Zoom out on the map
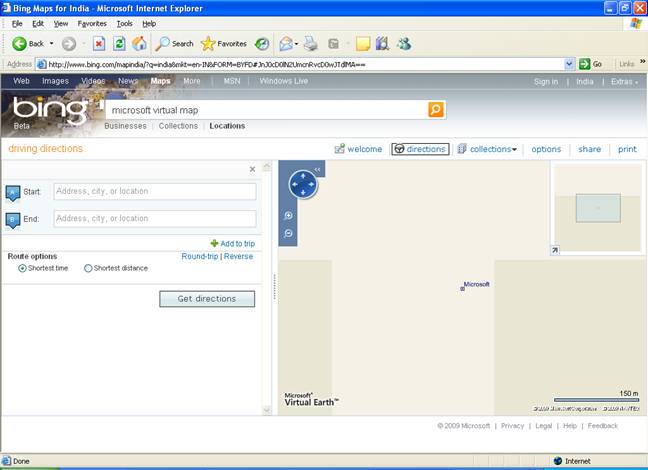648x470 pixels. tap(288, 234)
